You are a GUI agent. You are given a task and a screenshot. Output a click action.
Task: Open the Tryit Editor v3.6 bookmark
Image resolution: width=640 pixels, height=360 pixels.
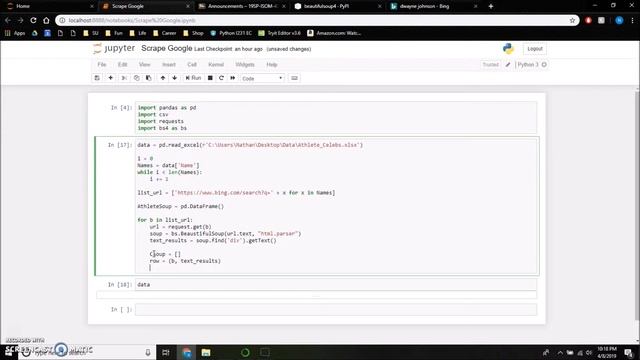click(280, 33)
